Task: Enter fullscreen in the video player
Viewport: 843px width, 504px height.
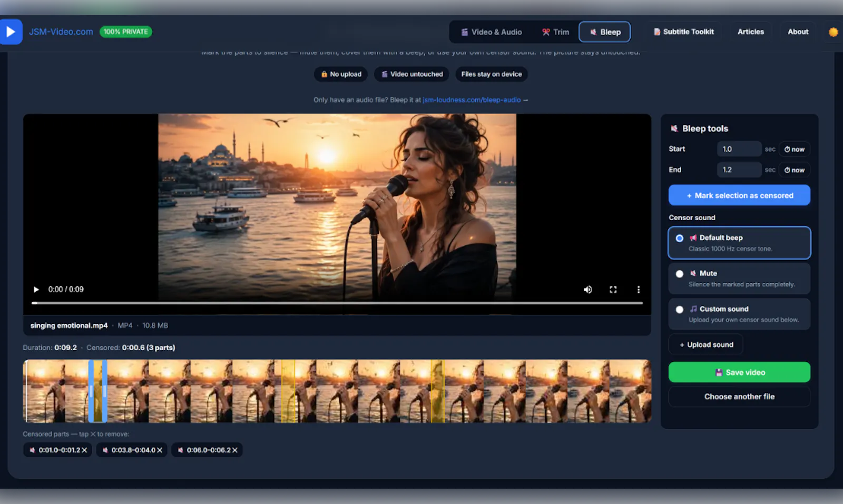Action: [x=613, y=289]
